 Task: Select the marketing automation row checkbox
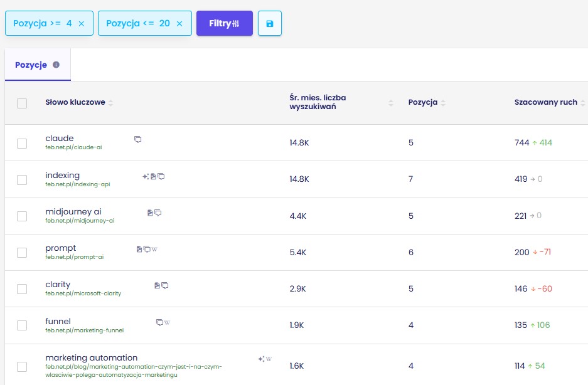[x=22, y=366]
